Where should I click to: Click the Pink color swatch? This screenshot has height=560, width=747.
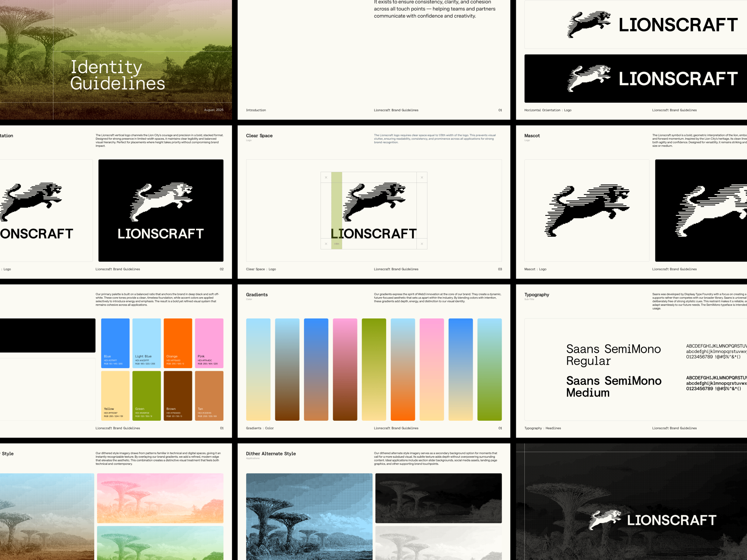pos(209,343)
